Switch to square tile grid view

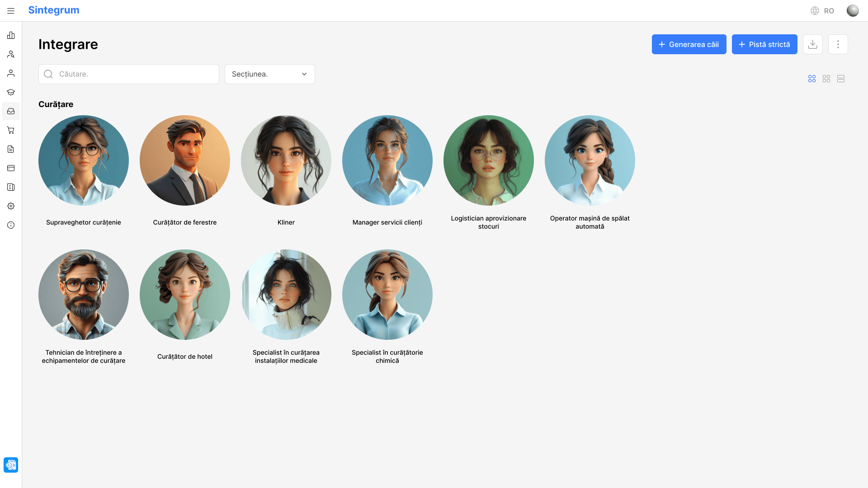tap(826, 79)
